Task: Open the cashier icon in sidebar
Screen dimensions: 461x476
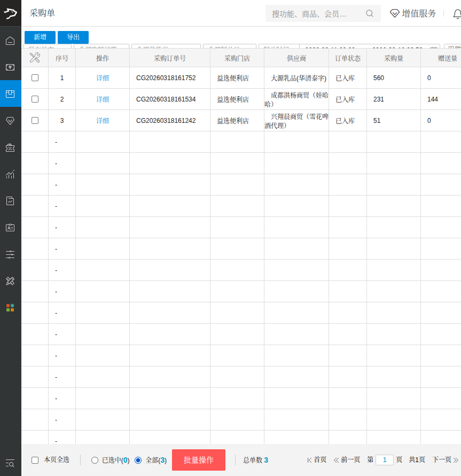Action: (x=10, y=67)
